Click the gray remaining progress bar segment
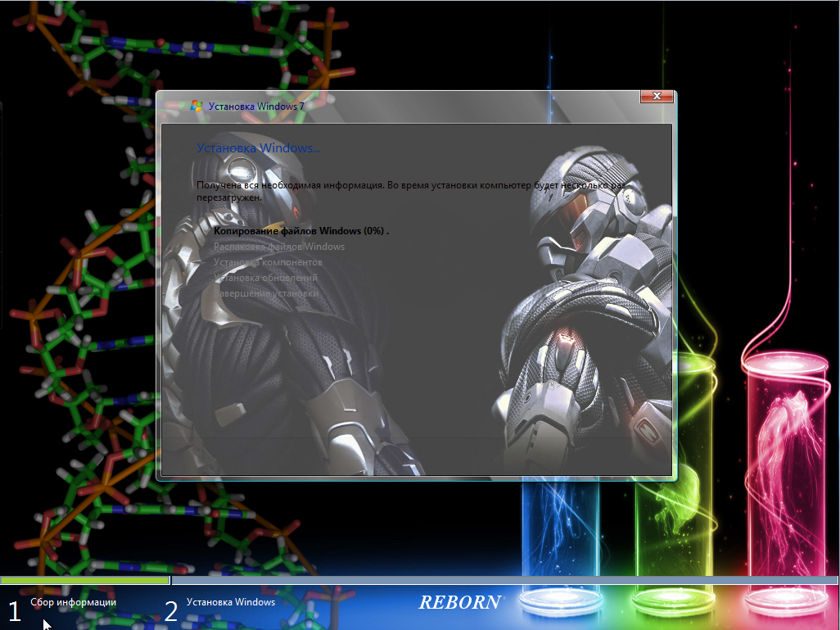This screenshot has height=630, width=840. [x=504, y=580]
